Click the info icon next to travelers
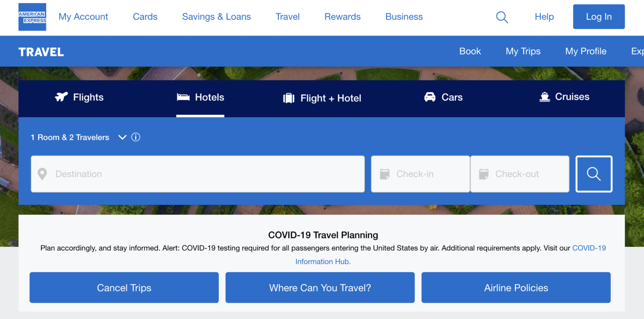 click(x=135, y=137)
